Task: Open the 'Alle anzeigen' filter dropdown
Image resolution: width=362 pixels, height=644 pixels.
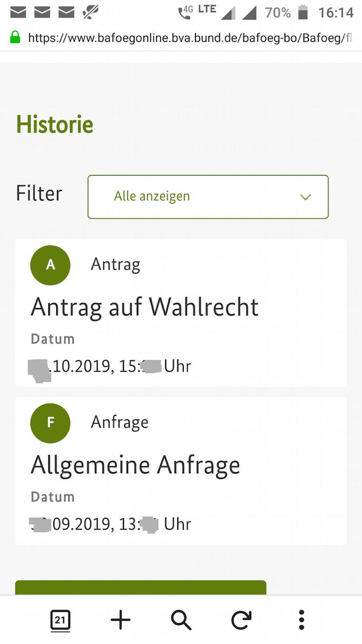Action: [208, 197]
